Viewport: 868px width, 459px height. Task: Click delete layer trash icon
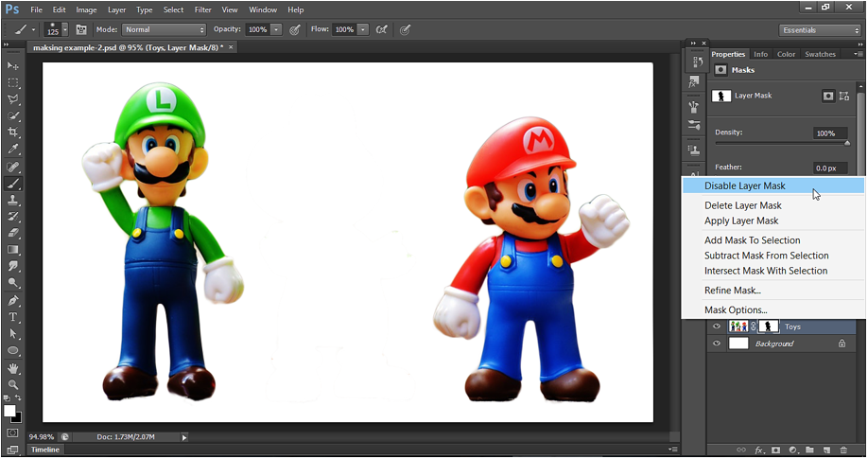[x=843, y=450]
